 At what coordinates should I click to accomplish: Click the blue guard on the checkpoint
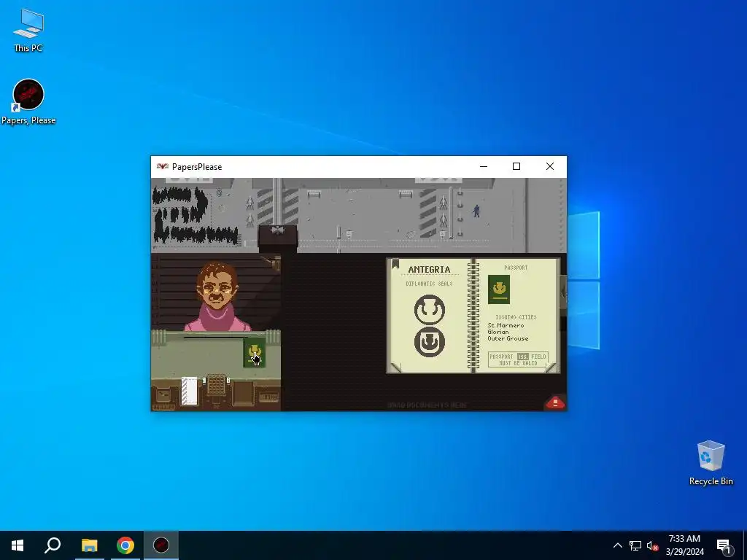pos(476,211)
